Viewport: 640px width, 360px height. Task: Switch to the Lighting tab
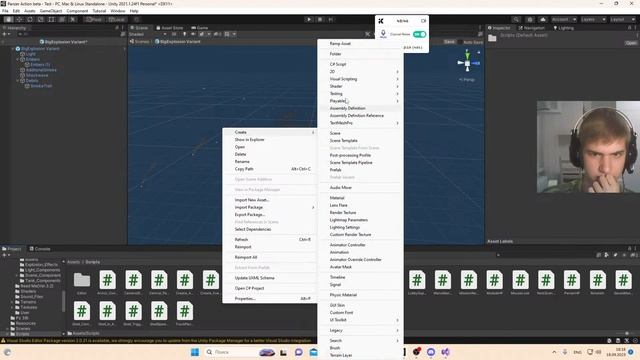click(564, 28)
